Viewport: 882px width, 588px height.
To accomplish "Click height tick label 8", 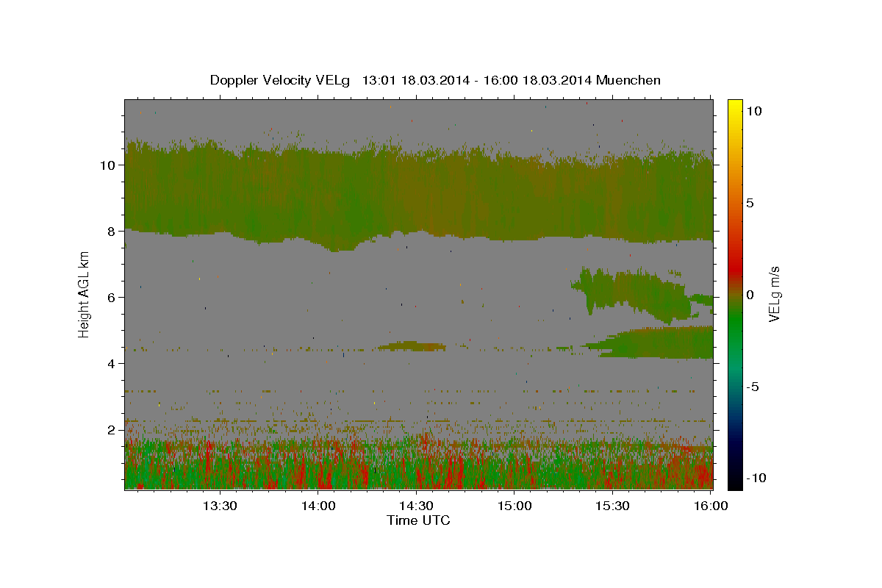I will point(112,231).
